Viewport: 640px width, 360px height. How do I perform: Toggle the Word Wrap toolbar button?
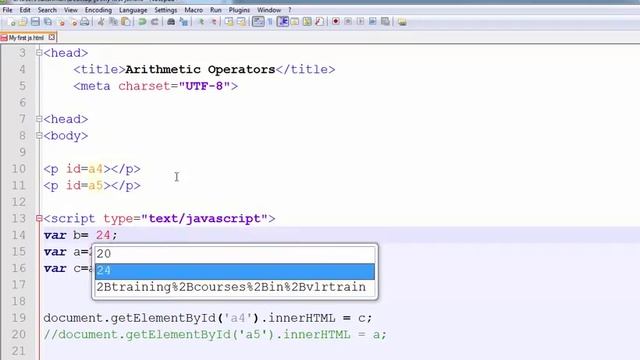coord(258,22)
